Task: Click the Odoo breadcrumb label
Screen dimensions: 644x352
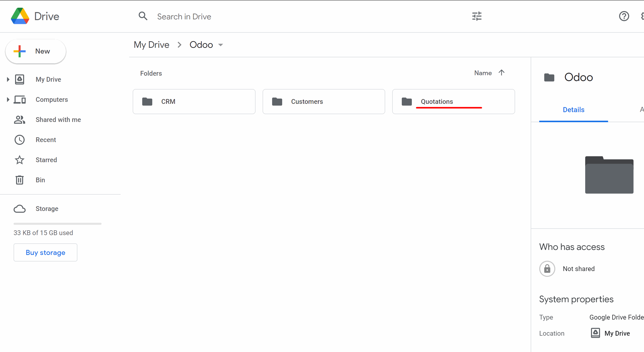Action: click(x=201, y=45)
